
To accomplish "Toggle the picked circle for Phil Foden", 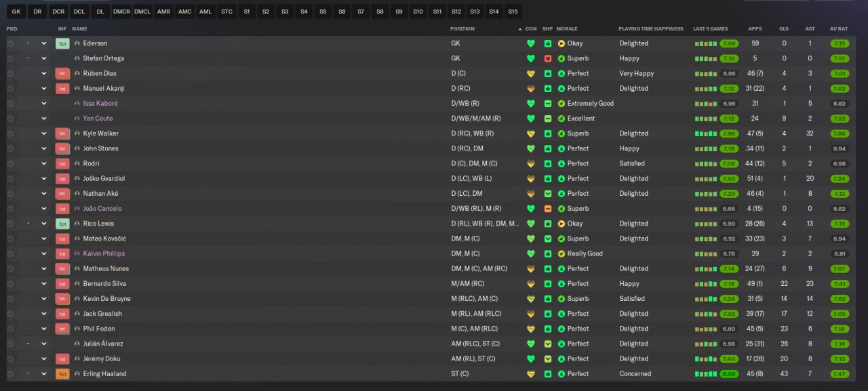I will 10,329.
